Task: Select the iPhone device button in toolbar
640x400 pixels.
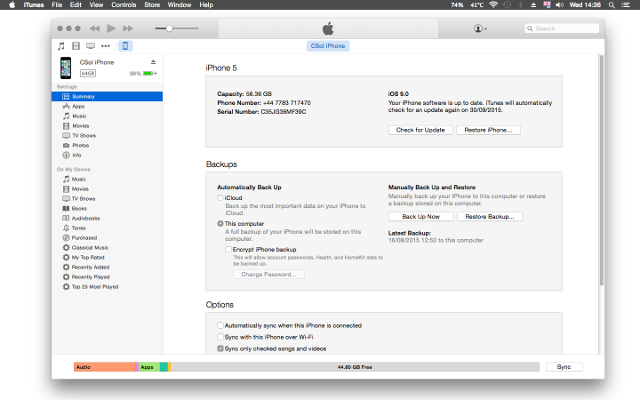Action: point(125,46)
